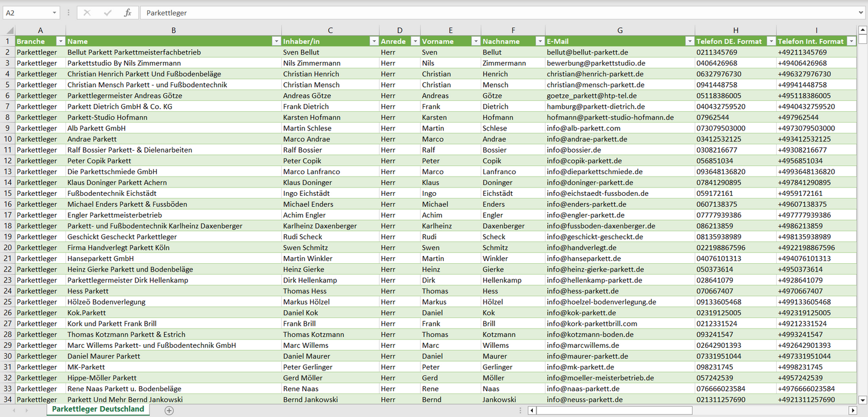
Task: Click the vertical scrollbar down arrow
Action: (x=863, y=399)
